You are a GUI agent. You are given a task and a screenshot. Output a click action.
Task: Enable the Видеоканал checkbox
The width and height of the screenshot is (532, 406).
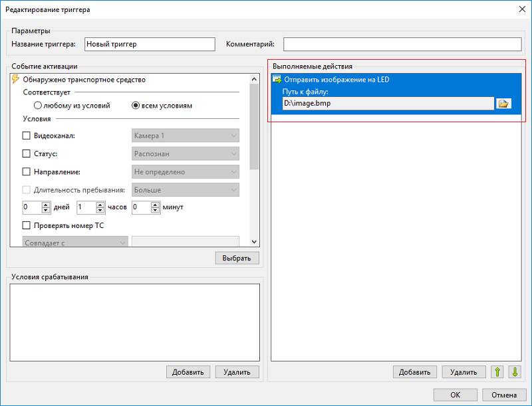26,136
